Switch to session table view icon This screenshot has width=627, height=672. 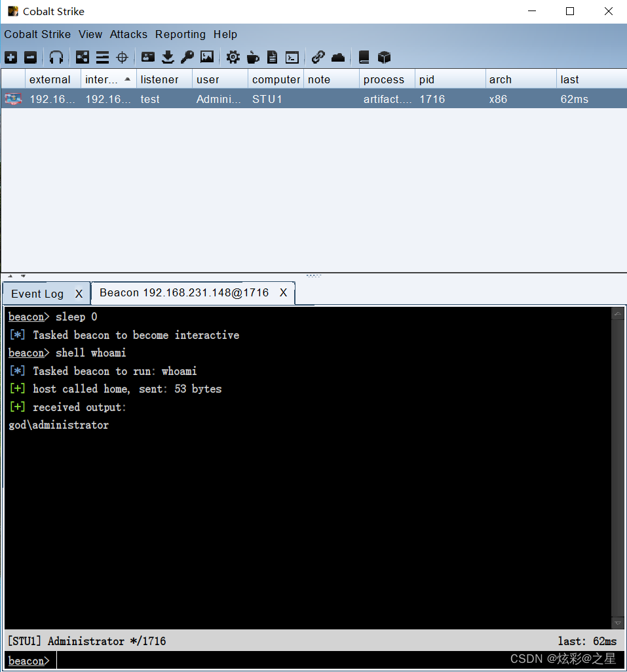coord(102,57)
